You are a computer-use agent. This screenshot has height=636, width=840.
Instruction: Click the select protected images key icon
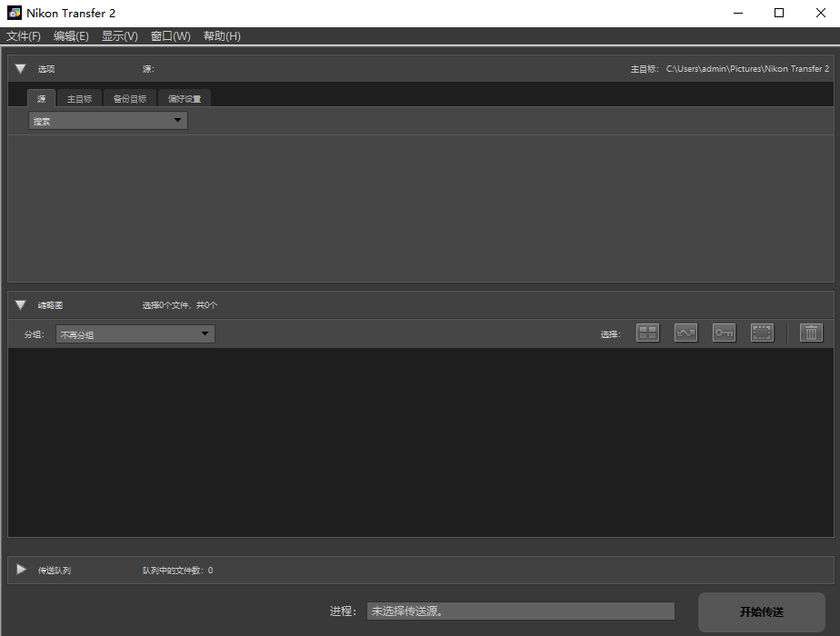(x=724, y=333)
